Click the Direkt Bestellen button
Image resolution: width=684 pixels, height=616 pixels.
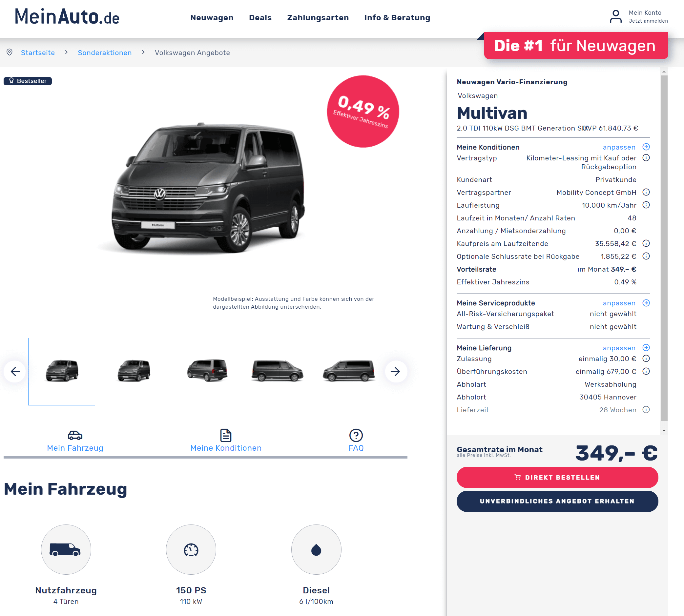click(x=557, y=477)
